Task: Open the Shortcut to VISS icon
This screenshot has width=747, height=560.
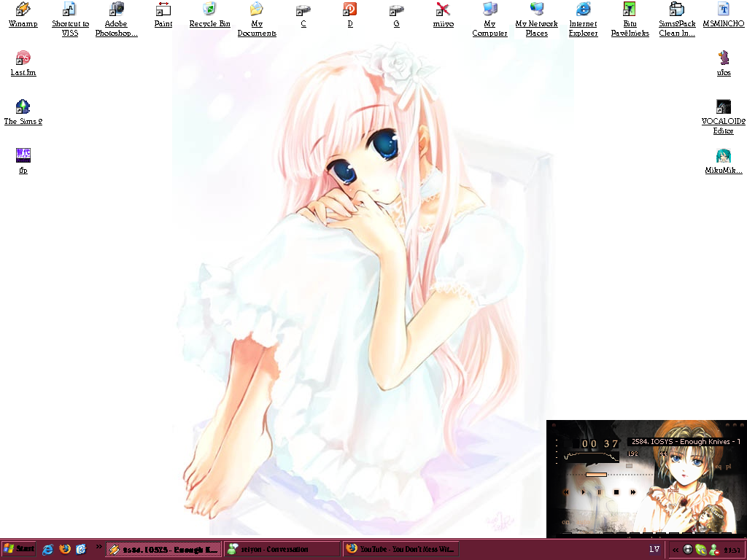Action: coord(70,19)
